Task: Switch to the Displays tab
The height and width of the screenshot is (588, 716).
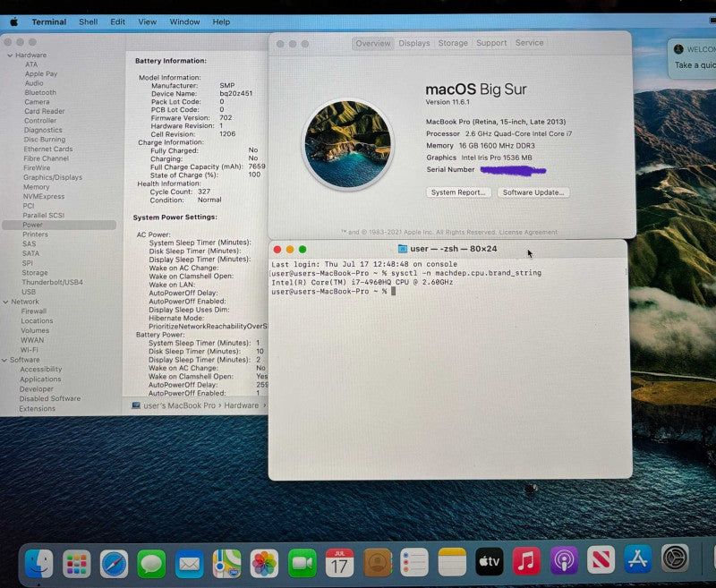Action: point(414,43)
